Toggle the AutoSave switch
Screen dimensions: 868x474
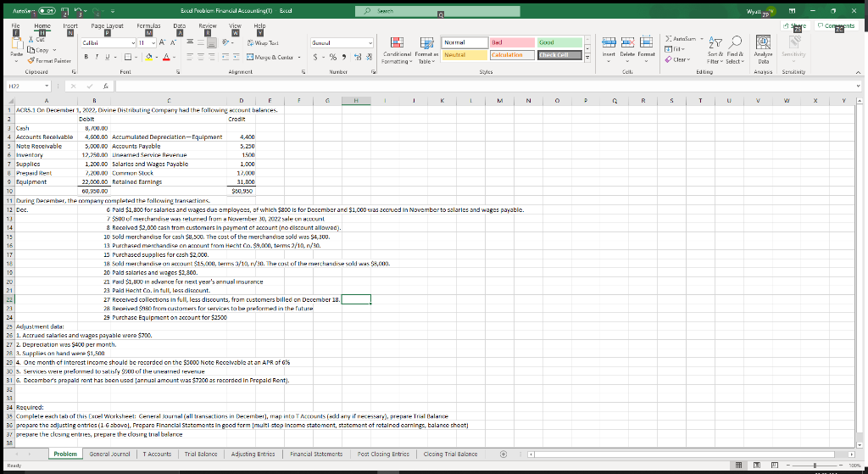[x=47, y=10]
